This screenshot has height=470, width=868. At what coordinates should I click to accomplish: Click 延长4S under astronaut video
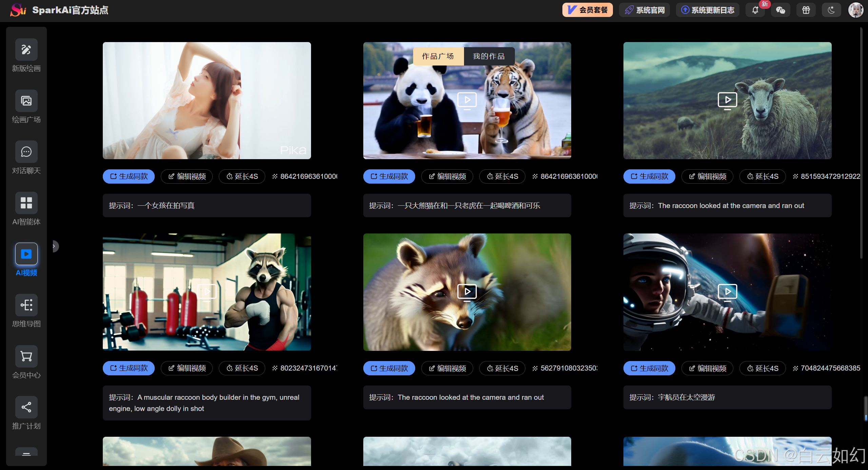(763, 369)
